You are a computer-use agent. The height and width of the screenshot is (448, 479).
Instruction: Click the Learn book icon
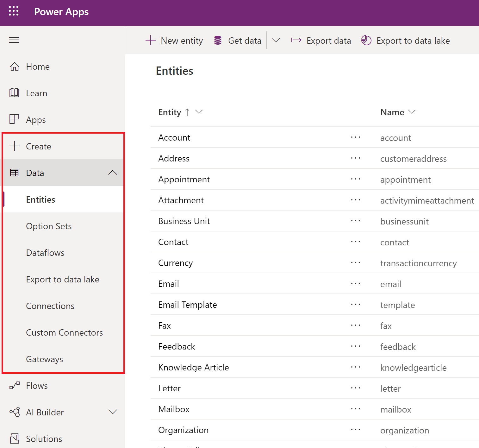coord(14,93)
